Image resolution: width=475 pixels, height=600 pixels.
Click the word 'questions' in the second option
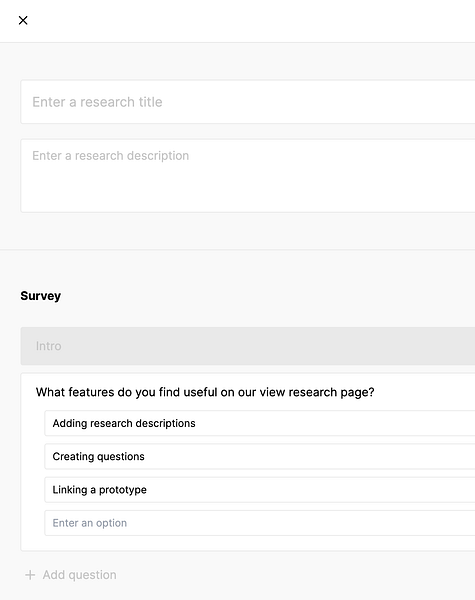[x=120, y=457]
